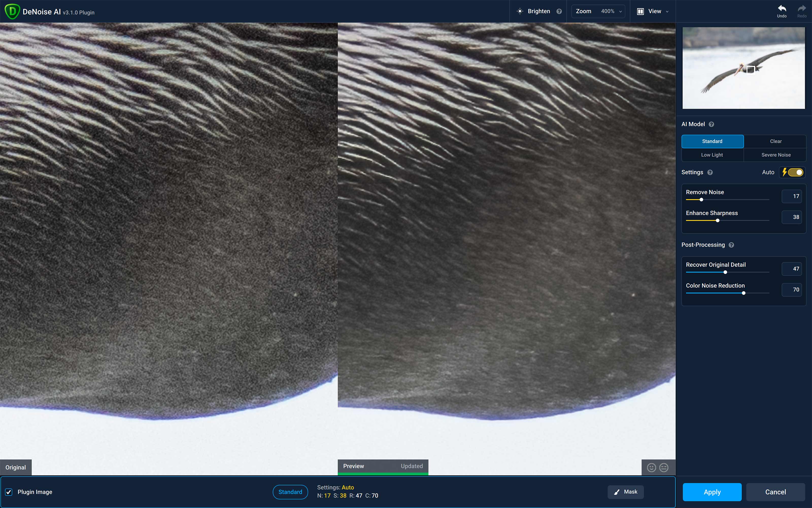Image resolution: width=812 pixels, height=508 pixels.
Task: Click the Remove Noise value field 17
Action: tap(792, 196)
